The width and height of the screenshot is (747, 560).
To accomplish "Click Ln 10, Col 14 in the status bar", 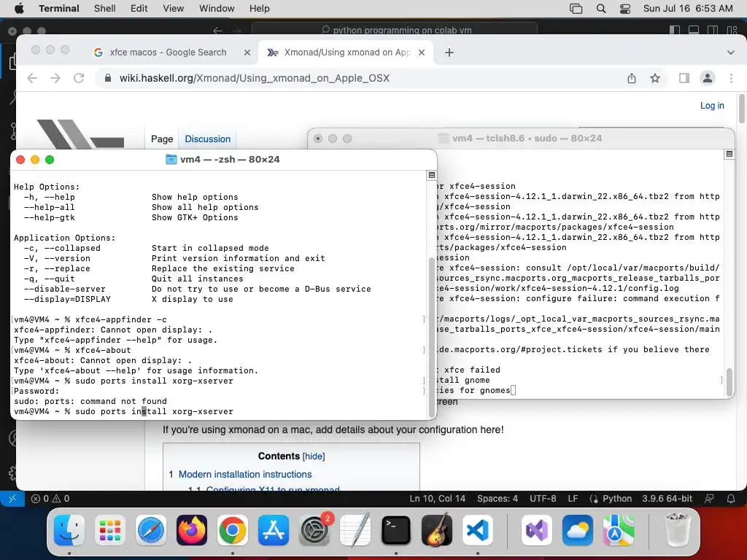I will coord(438,499).
